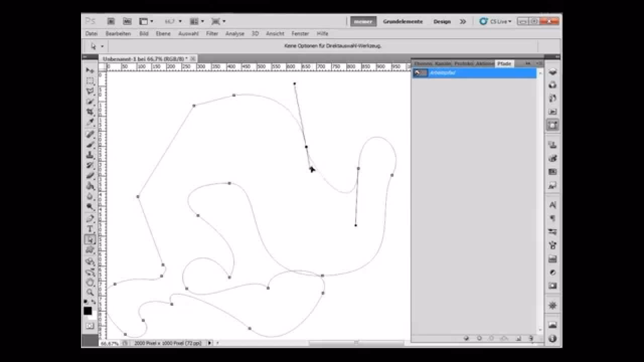Swap foreground and background colors
The width and height of the screenshot is (644, 362).
(x=94, y=302)
